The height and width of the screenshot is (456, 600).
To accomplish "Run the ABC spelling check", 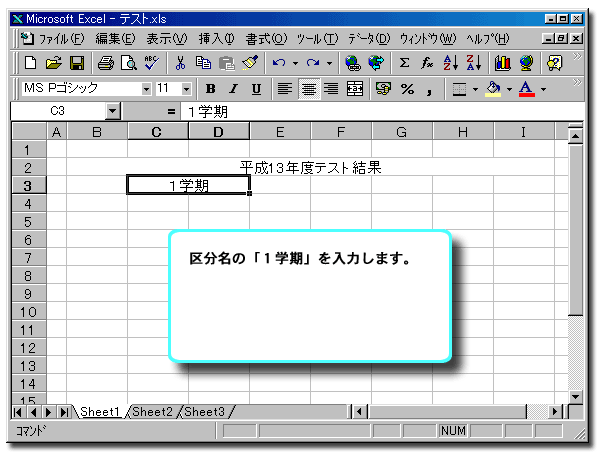I will click(152, 63).
